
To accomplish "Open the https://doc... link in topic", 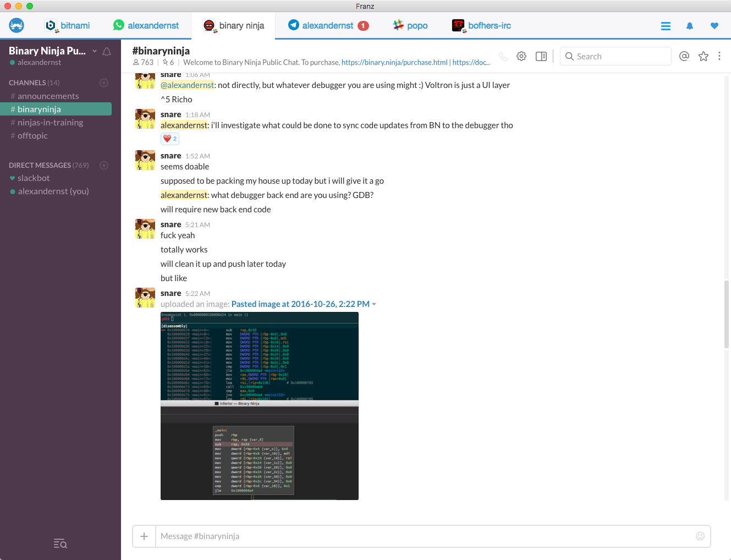I will click(471, 62).
